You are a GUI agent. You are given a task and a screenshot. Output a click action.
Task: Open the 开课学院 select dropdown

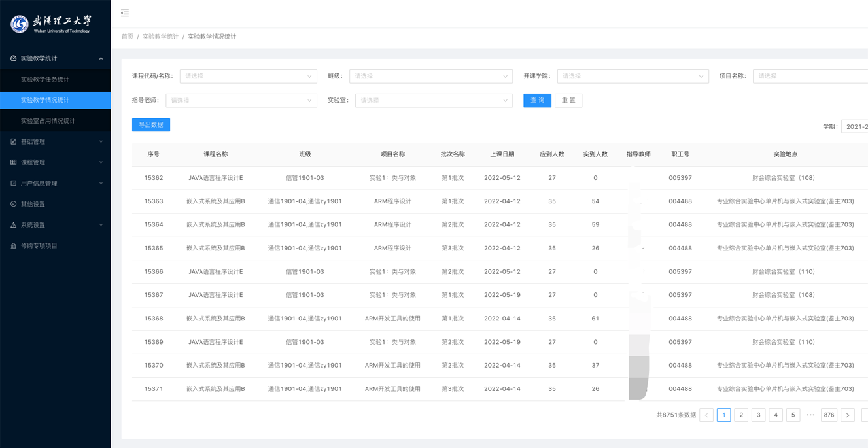[633, 76]
